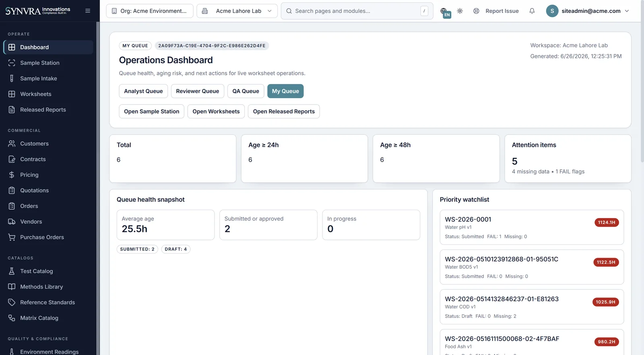This screenshot has width=644, height=355.
Task: Click the notifications bell icon
Action: 532,11
